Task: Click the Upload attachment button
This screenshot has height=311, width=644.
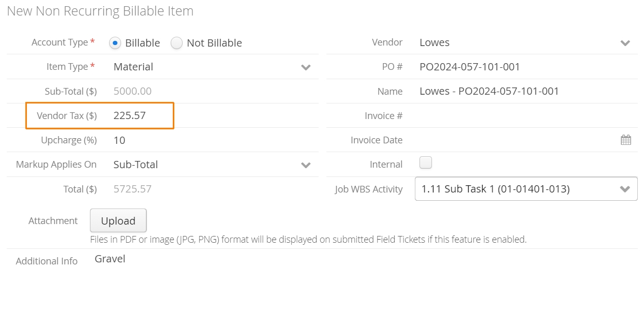Action: [x=118, y=220]
